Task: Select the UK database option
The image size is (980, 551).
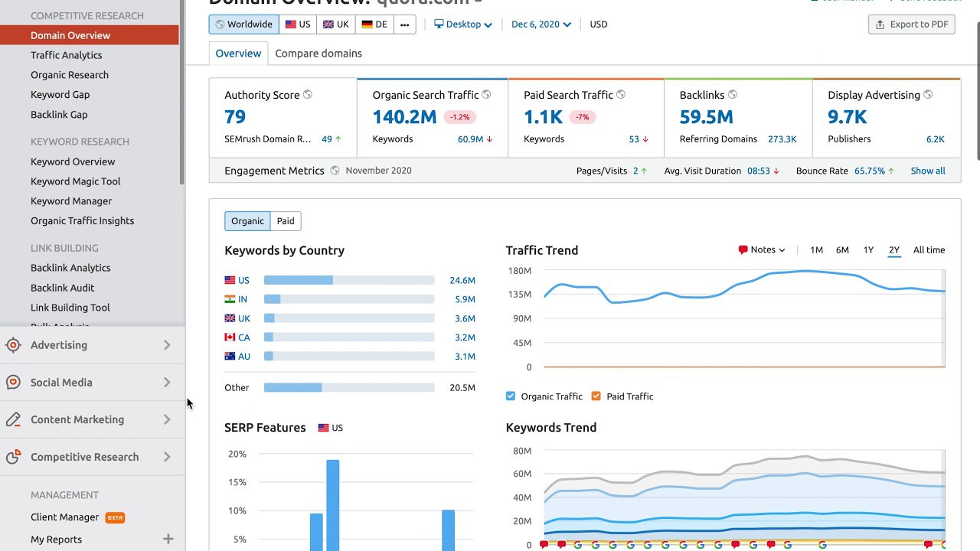Action: (x=335, y=24)
